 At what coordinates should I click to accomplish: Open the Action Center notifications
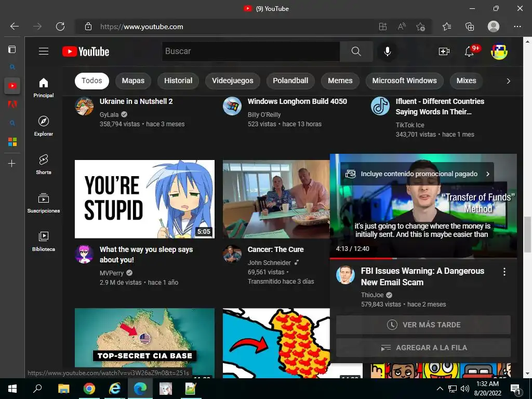[516, 389]
